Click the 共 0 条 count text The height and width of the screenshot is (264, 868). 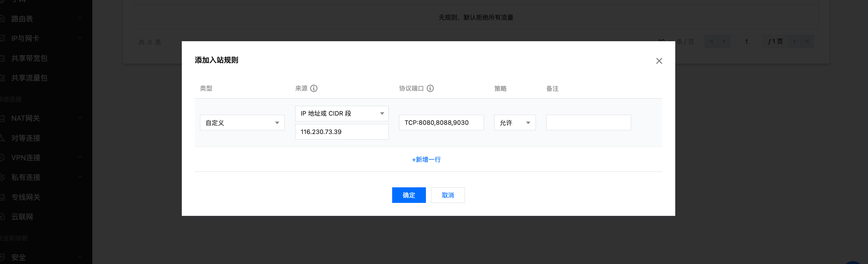click(150, 42)
